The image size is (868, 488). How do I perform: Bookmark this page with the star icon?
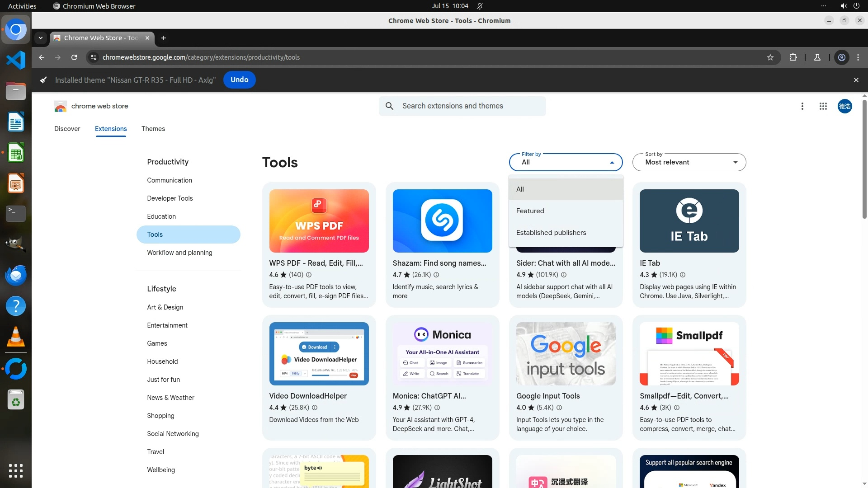click(770, 57)
